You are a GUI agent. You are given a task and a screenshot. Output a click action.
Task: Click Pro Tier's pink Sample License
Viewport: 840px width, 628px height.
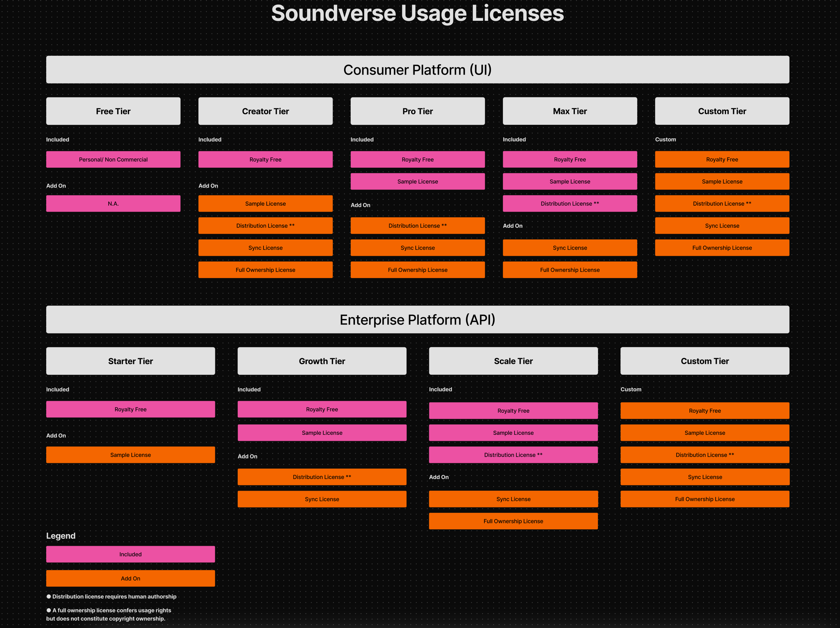(x=417, y=182)
